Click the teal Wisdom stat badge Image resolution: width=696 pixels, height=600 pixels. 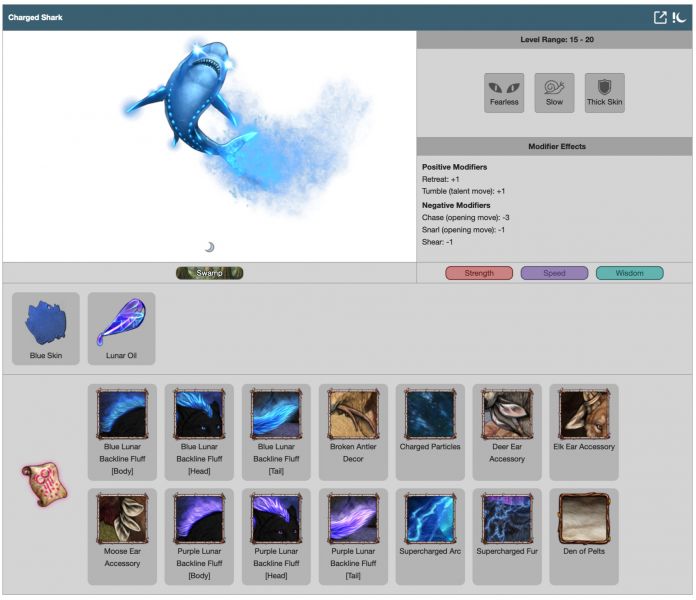click(x=629, y=273)
